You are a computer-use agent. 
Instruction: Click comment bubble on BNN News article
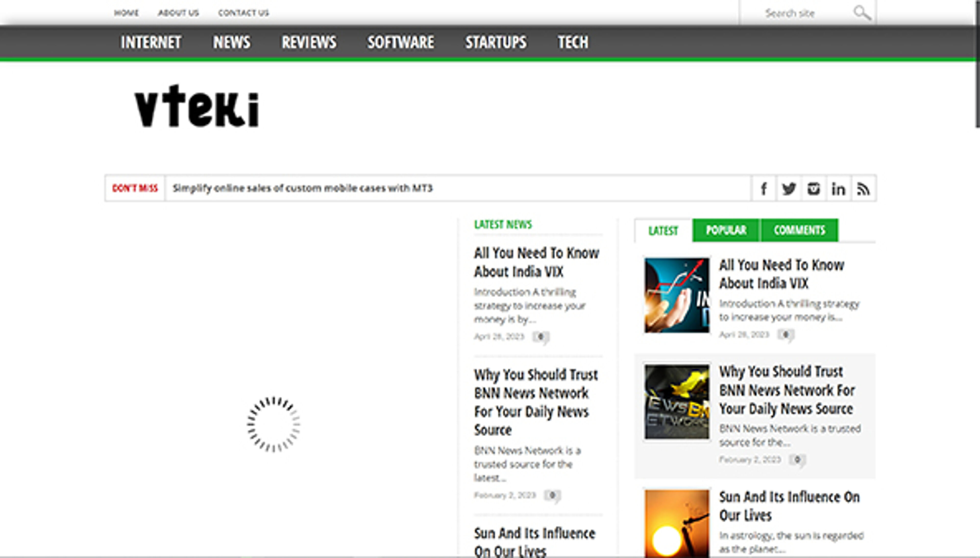[551, 495]
